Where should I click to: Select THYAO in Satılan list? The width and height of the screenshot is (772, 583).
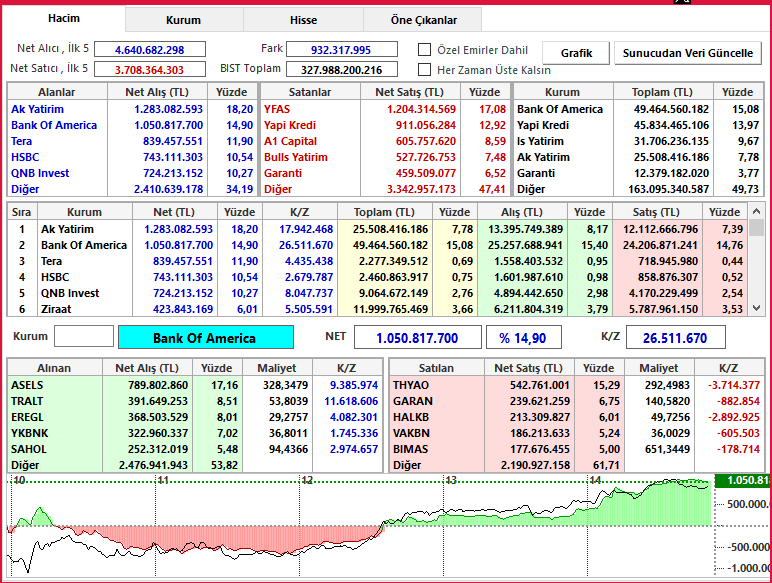[411, 385]
